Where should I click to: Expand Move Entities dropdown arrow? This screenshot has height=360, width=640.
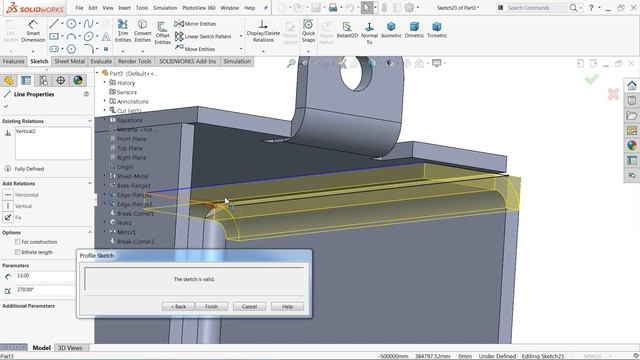241,49
